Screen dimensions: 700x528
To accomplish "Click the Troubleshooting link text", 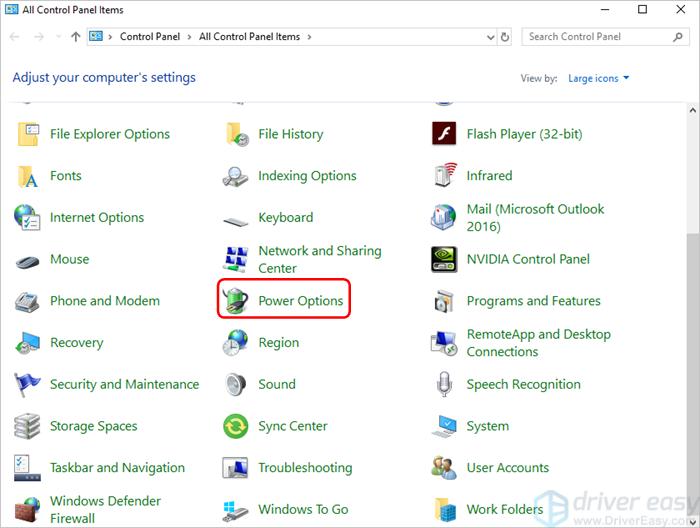I will 305,468.
